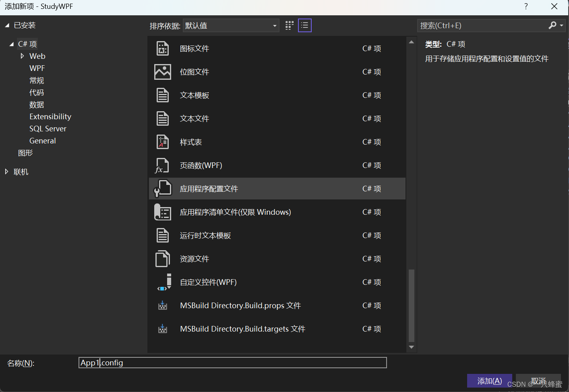The width and height of the screenshot is (569, 392).
Task: Choose the 页函数(WPF) template
Action: coord(201,165)
